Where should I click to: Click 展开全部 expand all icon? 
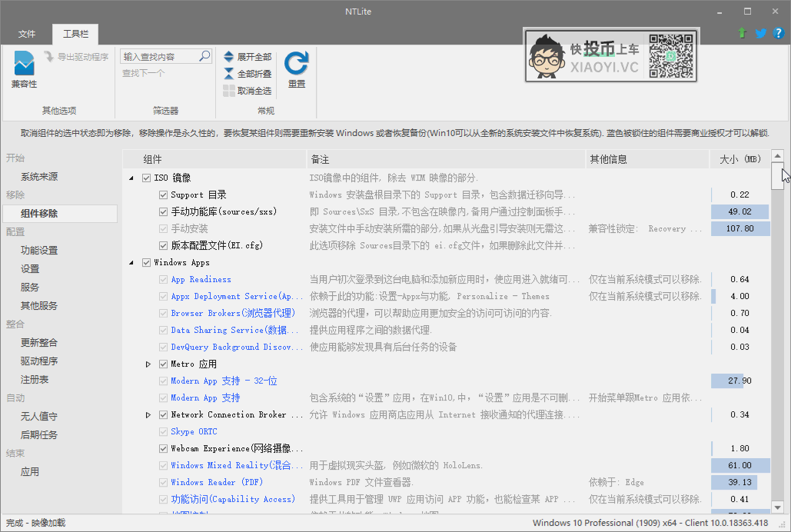point(229,57)
